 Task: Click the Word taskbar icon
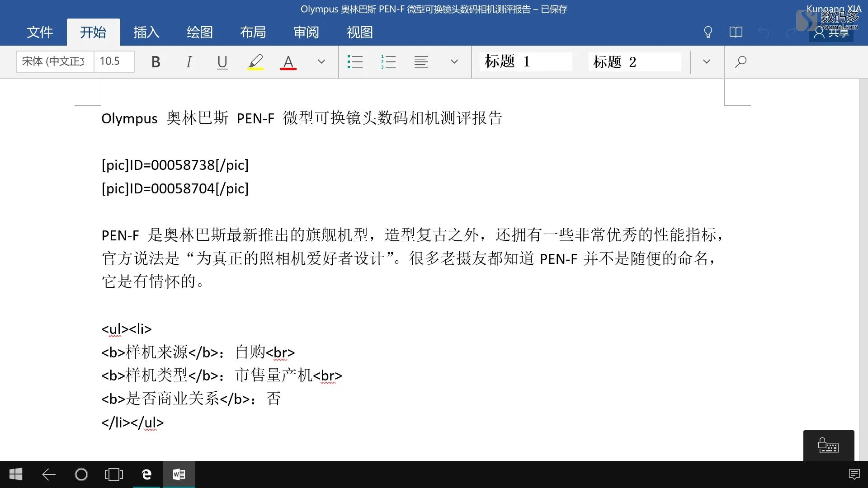179,474
